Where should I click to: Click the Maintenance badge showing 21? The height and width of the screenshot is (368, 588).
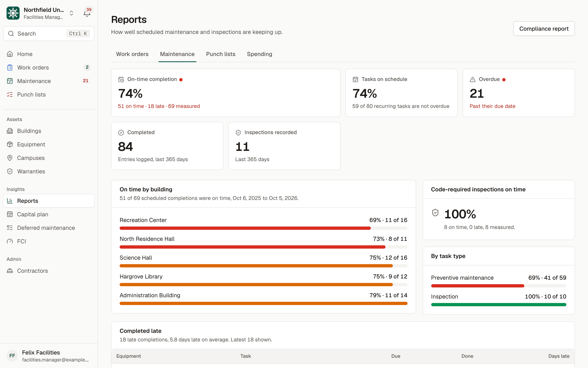[x=86, y=81]
